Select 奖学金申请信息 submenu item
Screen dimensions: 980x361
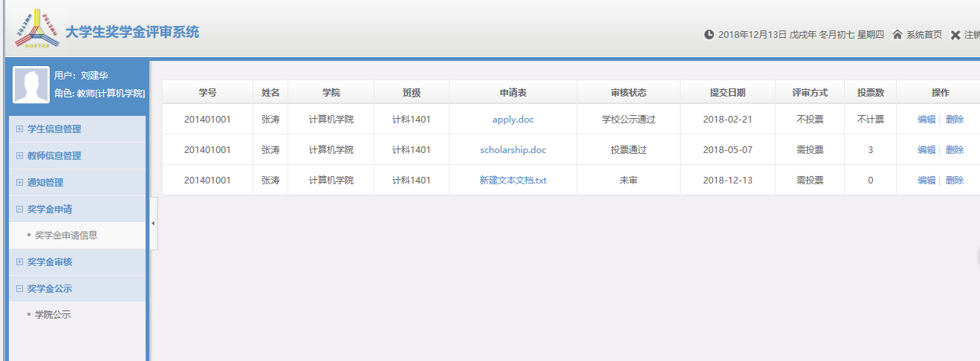click(66, 235)
